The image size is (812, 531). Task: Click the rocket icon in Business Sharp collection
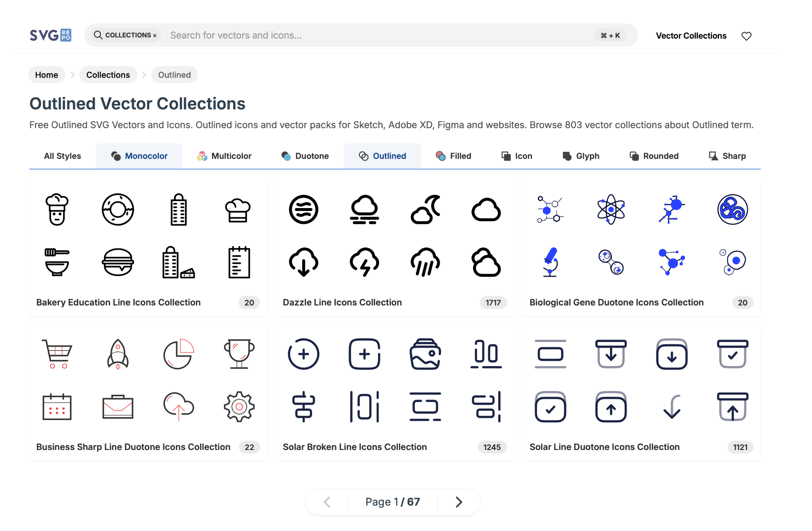(x=117, y=354)
